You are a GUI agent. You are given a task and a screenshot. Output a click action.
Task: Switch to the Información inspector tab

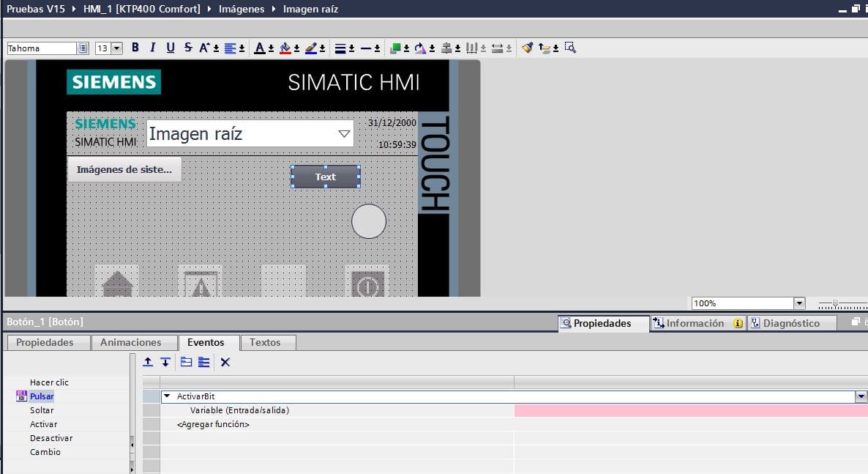pyautogui.click(x=697, y=323)
